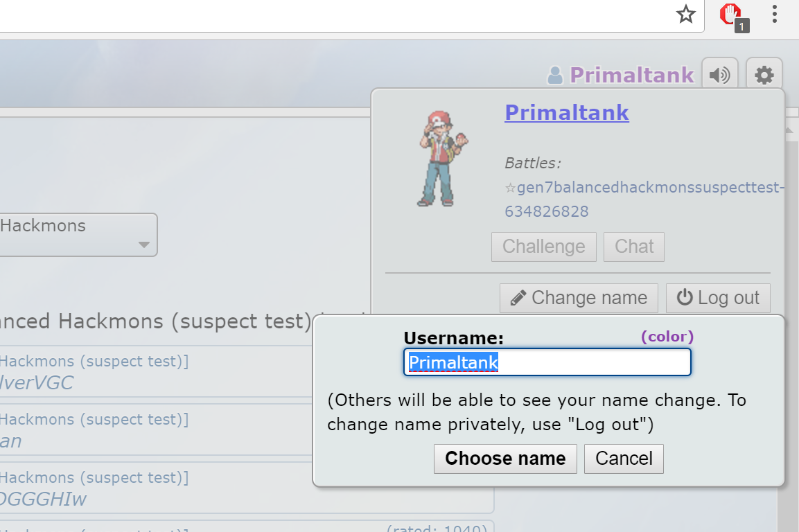Image resolution: width=799 pixels, height=532 pixels.
Task: Open the gear options menu
Action: coord(764,75)
